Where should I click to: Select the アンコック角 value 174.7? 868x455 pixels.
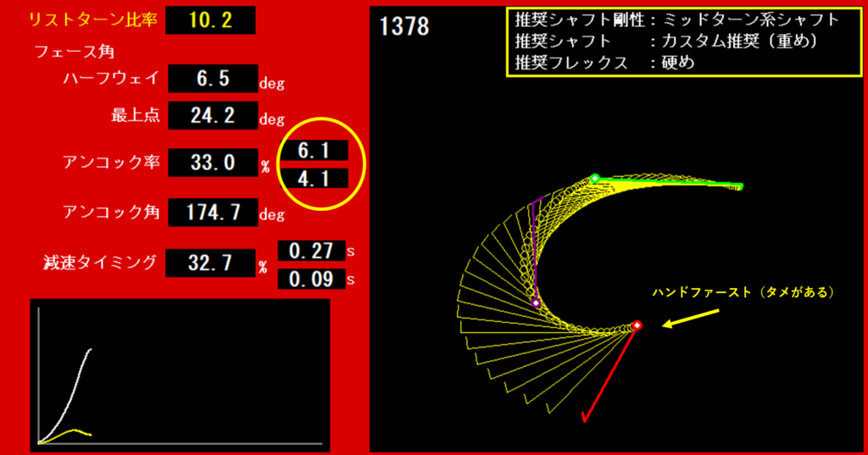point(213,212)
